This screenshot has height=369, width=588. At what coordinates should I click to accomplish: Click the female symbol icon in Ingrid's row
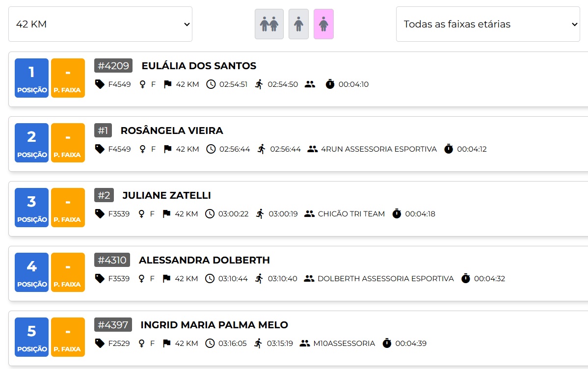coord(141,343)
